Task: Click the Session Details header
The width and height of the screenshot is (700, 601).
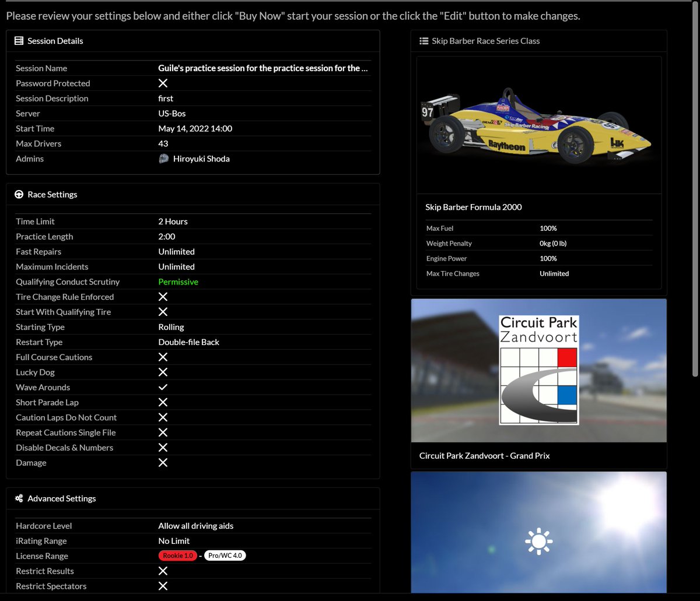Action: [x=193, y=41]
